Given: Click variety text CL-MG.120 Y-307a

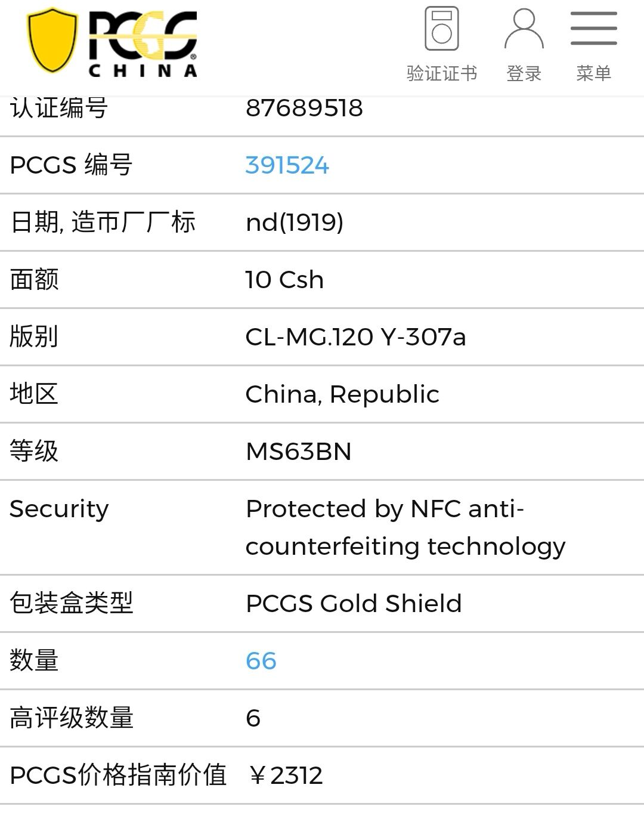Looking at the screenshot, I should point(355,337).
